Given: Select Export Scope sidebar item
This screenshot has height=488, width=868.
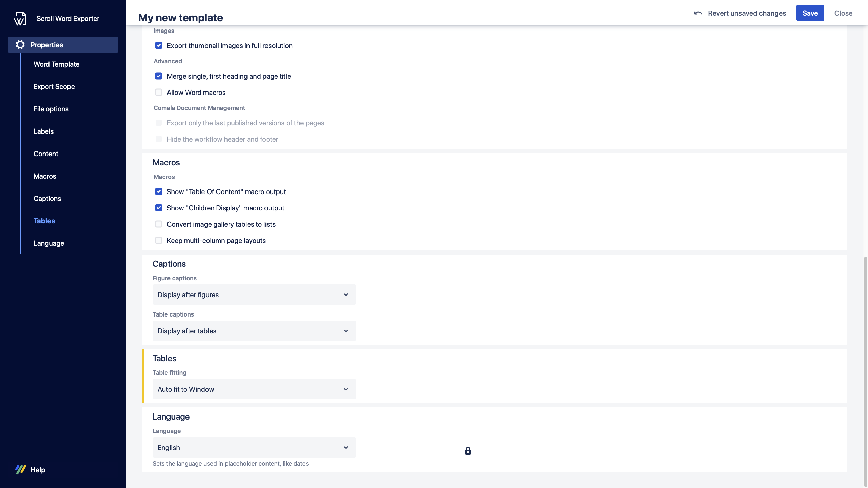Looking at the screenshot, I should (x=54, y=87).
